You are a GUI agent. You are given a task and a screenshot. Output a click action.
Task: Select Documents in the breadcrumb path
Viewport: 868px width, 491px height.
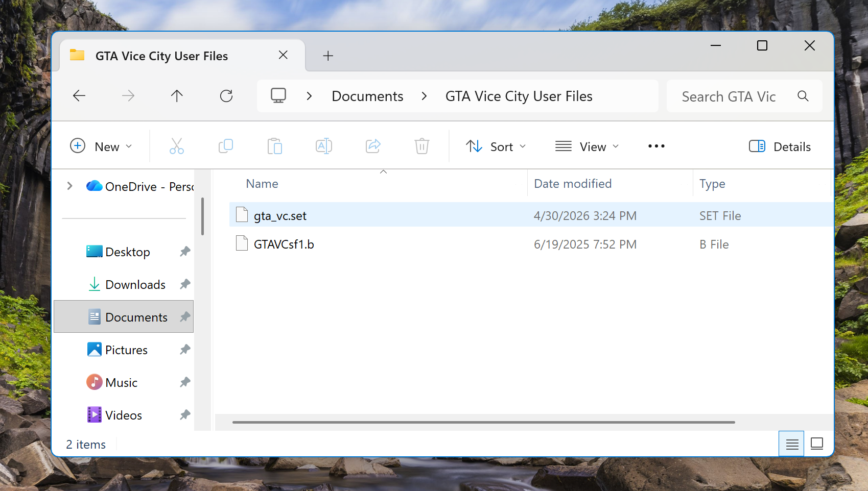(x=367, y=96)
